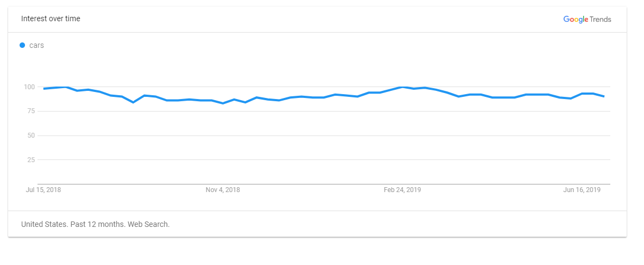Select the 50 y-axis label

pos(31,135)
